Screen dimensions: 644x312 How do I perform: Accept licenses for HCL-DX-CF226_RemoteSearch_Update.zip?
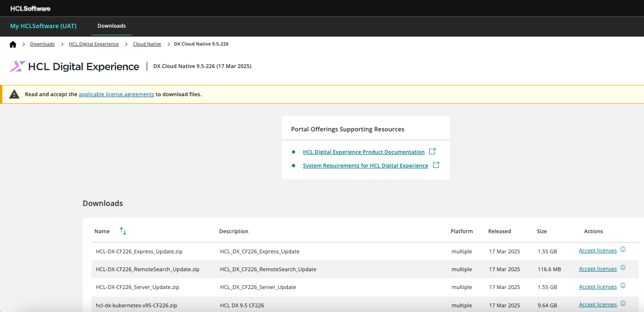point(598,269)
